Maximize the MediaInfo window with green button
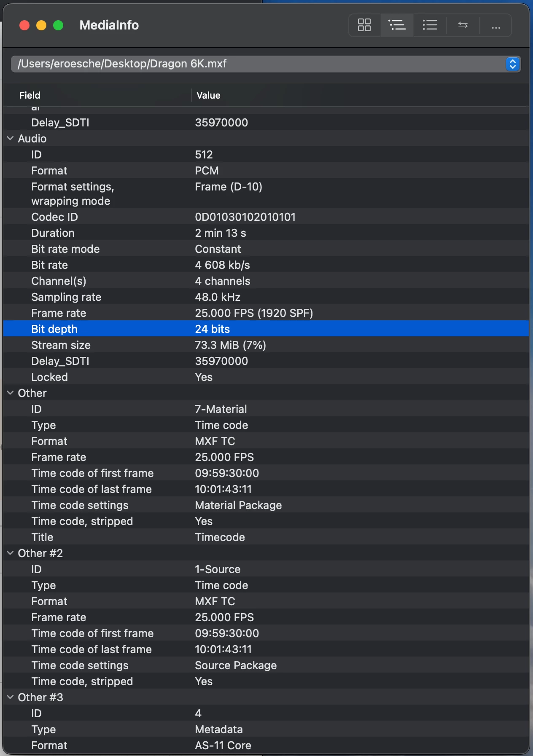Screen dimensions: 533x756 [x=58, y=25]
